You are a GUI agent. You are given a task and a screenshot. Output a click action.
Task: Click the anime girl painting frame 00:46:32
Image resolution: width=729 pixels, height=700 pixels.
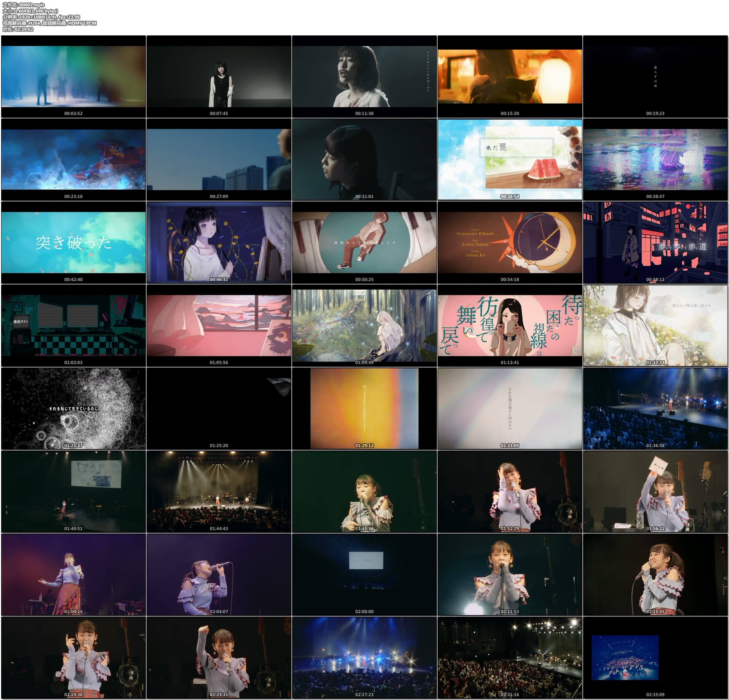coord(219,242)
